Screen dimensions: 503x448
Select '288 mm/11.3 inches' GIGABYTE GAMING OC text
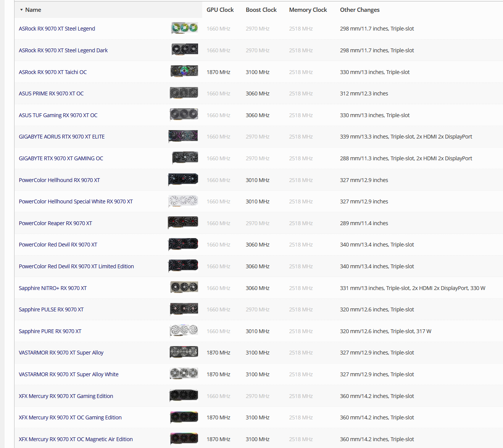point(364,158)
